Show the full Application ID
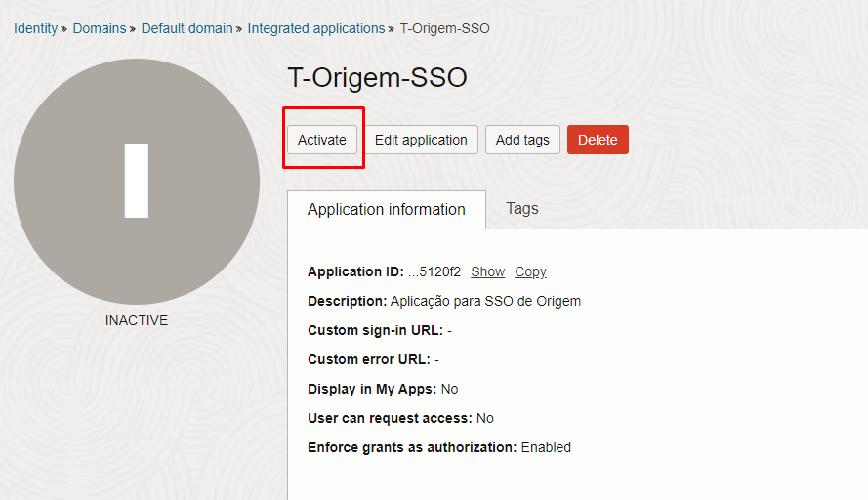868x500 pixels. (487, 271)
